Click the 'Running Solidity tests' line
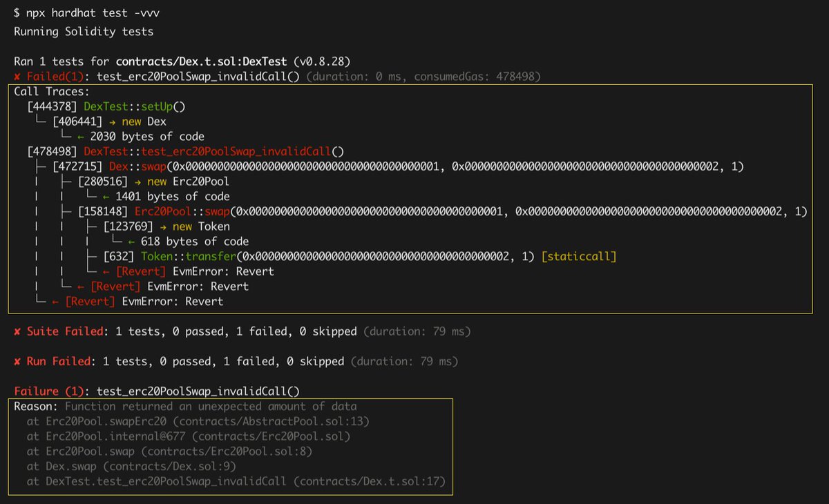 (x=84, y=31)
